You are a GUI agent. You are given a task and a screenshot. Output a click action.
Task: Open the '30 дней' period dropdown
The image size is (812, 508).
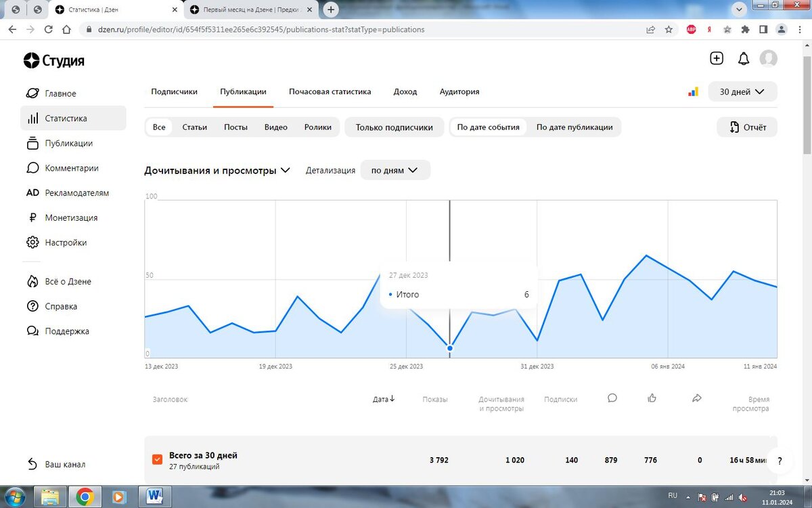pos(742,91)
